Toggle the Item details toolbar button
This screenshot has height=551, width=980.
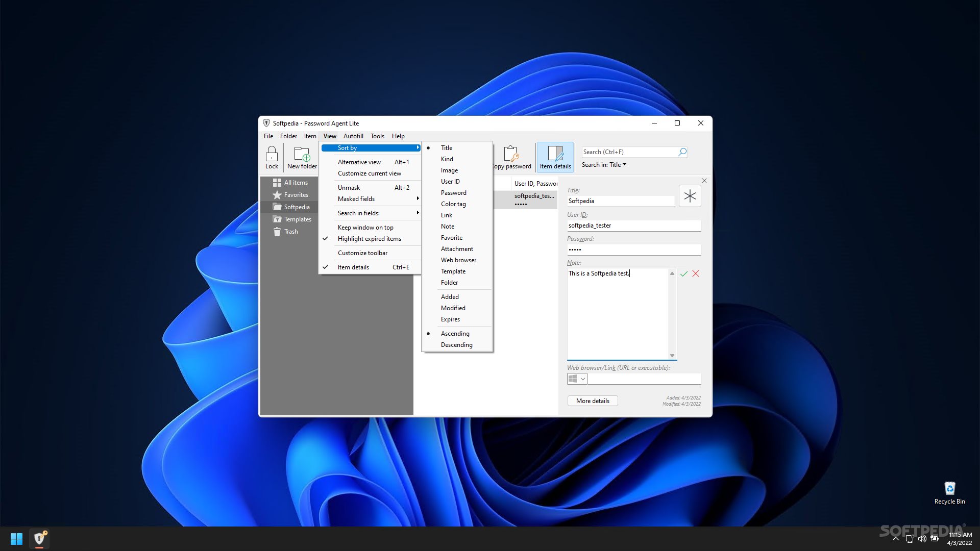pyautogui.click(x=555, y=157)
